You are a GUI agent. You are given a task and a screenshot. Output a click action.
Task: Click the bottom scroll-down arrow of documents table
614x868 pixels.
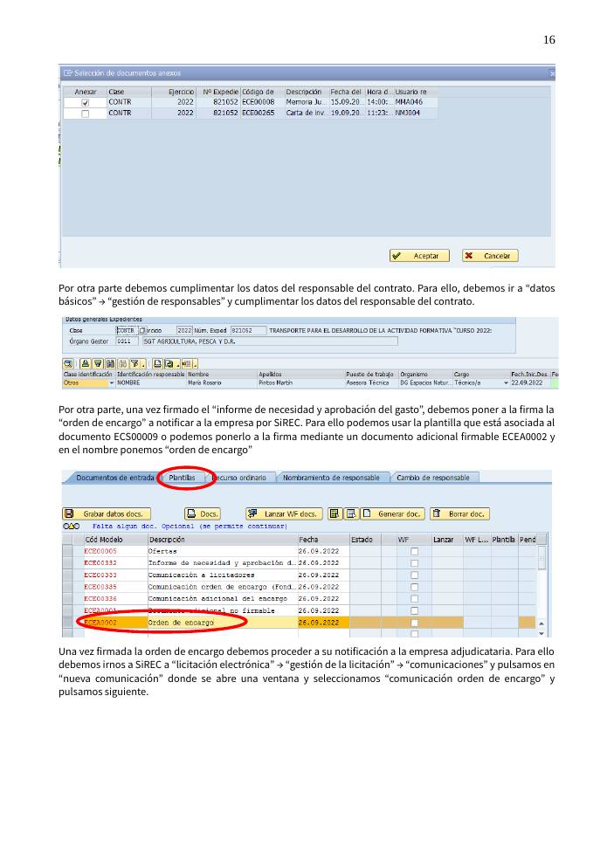(542, 633)
